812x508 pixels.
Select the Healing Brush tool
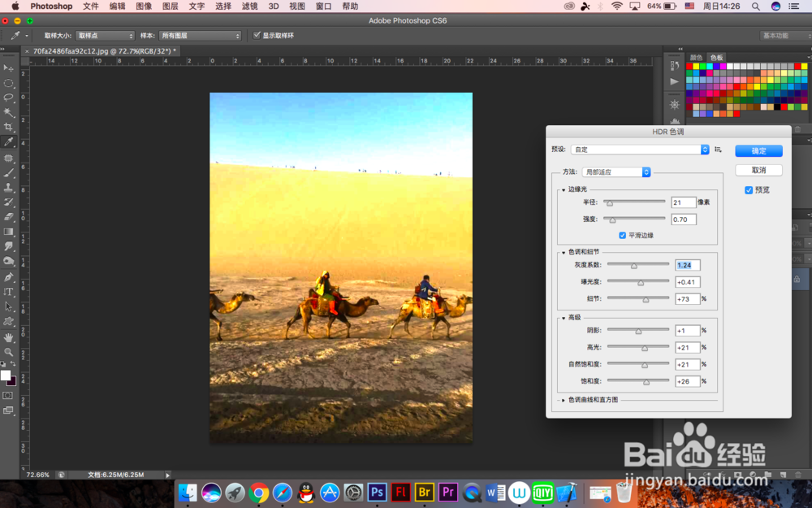8,158
